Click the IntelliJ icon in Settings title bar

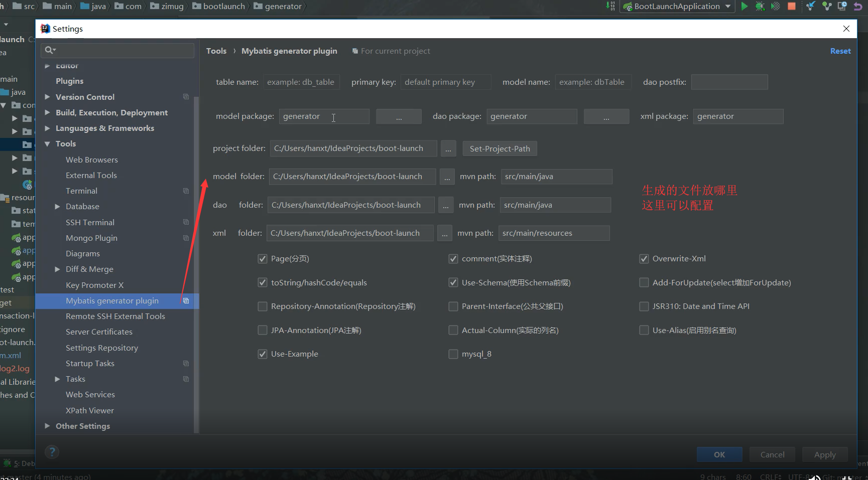tap(45, 29)
